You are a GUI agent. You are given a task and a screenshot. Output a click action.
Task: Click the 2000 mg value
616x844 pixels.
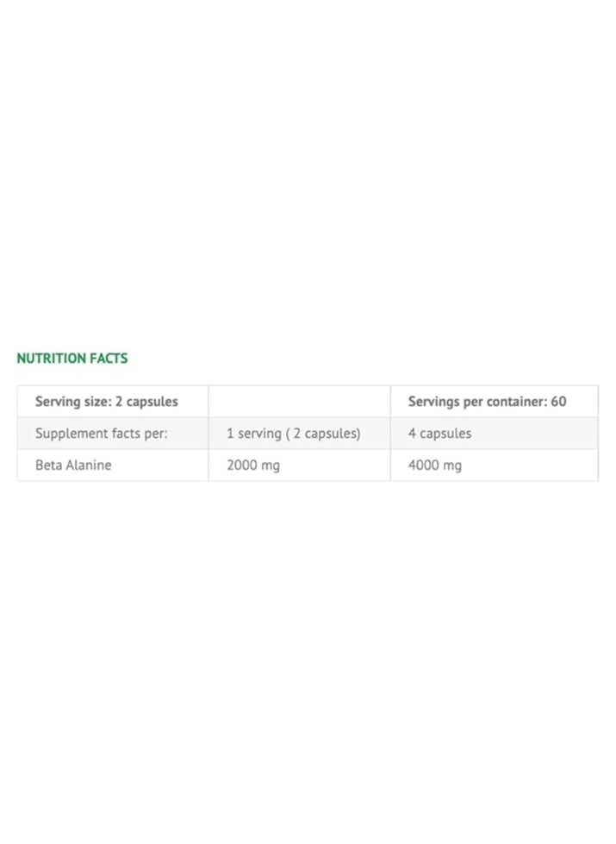(x=252, y=466)
